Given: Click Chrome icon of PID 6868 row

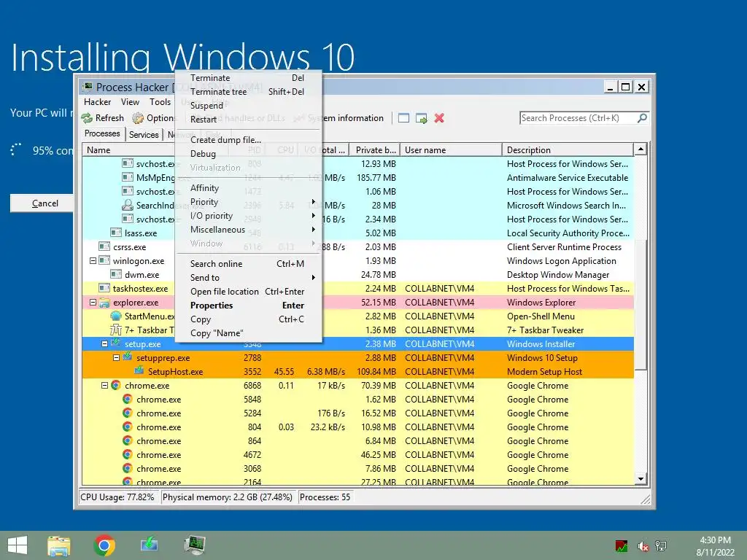Looking at the screenshot, I should [x=116, y=385].
